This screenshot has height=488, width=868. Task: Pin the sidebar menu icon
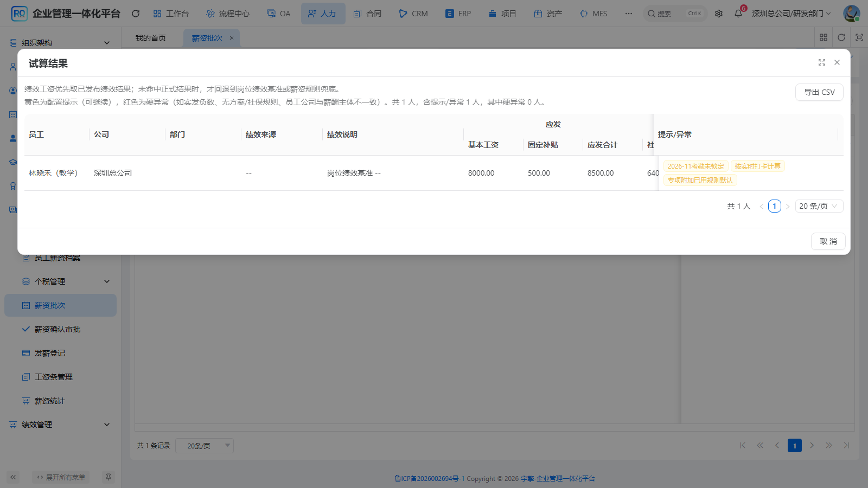[x=108, y=477]
